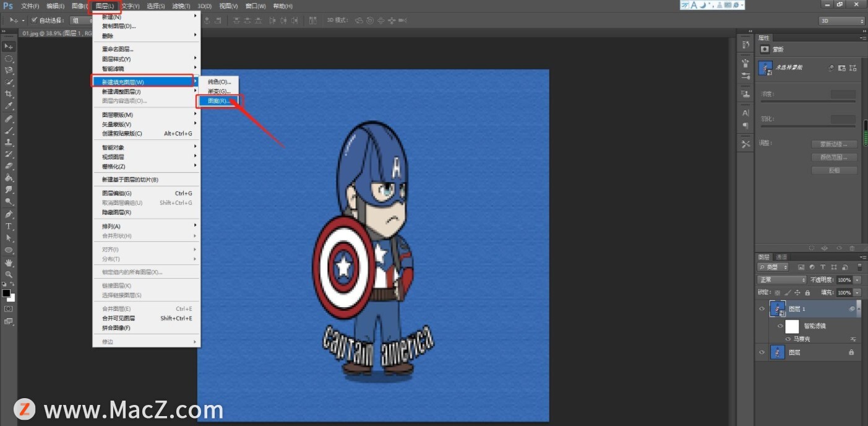Screen dimensions: 868x426
Task: Choose 纯色(O)... from the submenu
Action: pos(220,82)
